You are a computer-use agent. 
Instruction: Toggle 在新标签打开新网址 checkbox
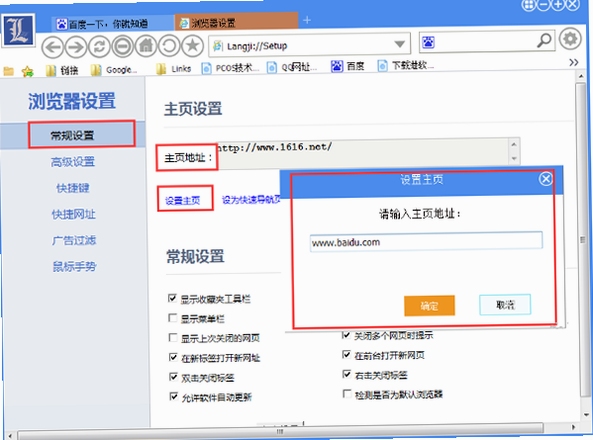tap(173, 357)
